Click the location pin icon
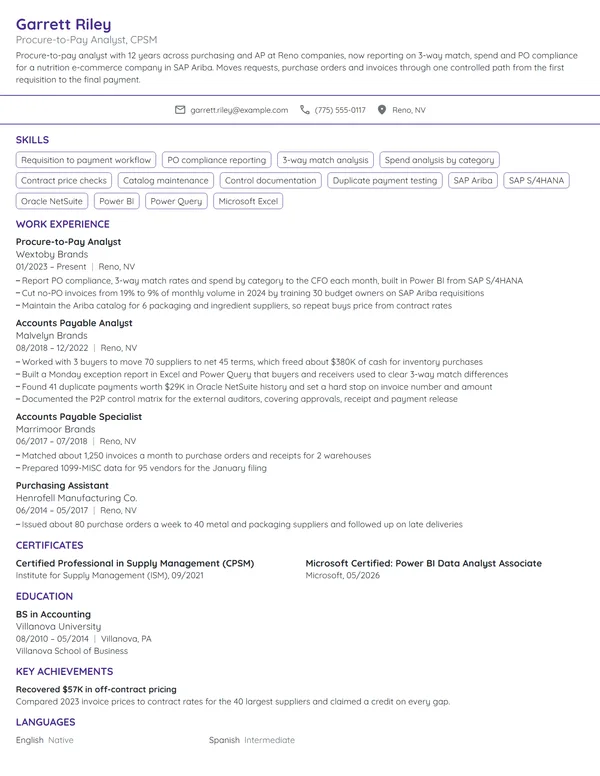This screenshot has height=776, width=600. click(x=382, y=110)
